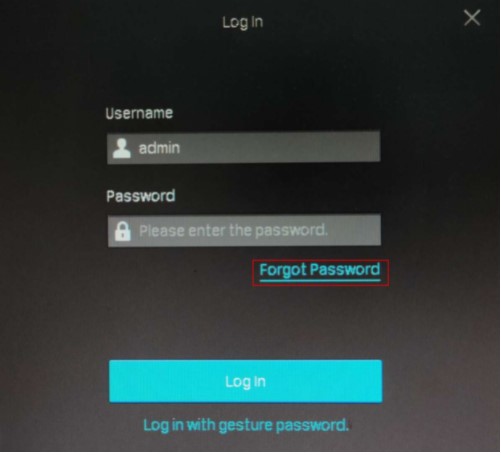Image resolution: width=501 pixels, height=455 pixels.
Task: Click the 'Please enter the password.' placeholder
Action: (233, 230)
